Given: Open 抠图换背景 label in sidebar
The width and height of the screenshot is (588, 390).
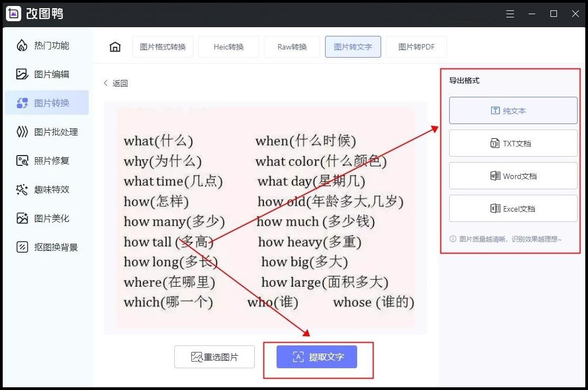Looking at the screenshot, I should tap(56, 247).
